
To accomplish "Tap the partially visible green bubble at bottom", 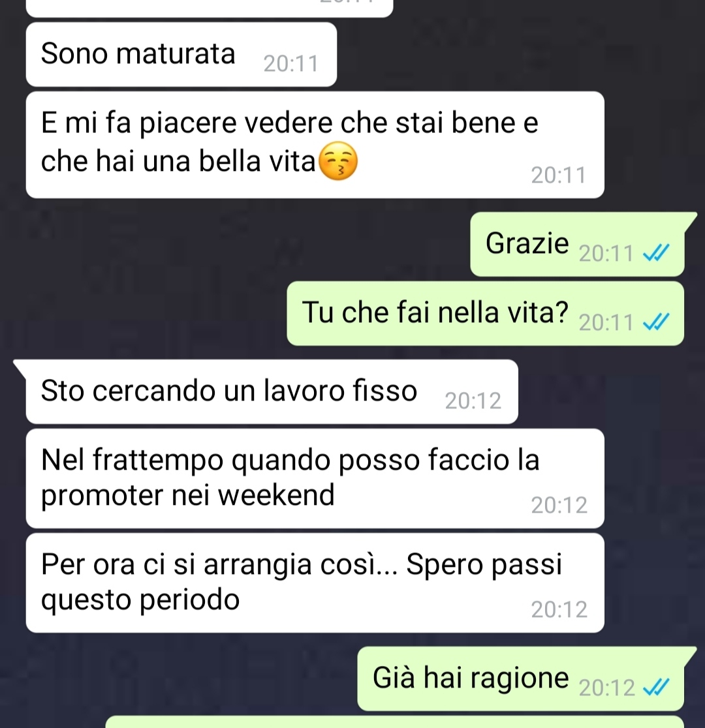I will [394, 722].
